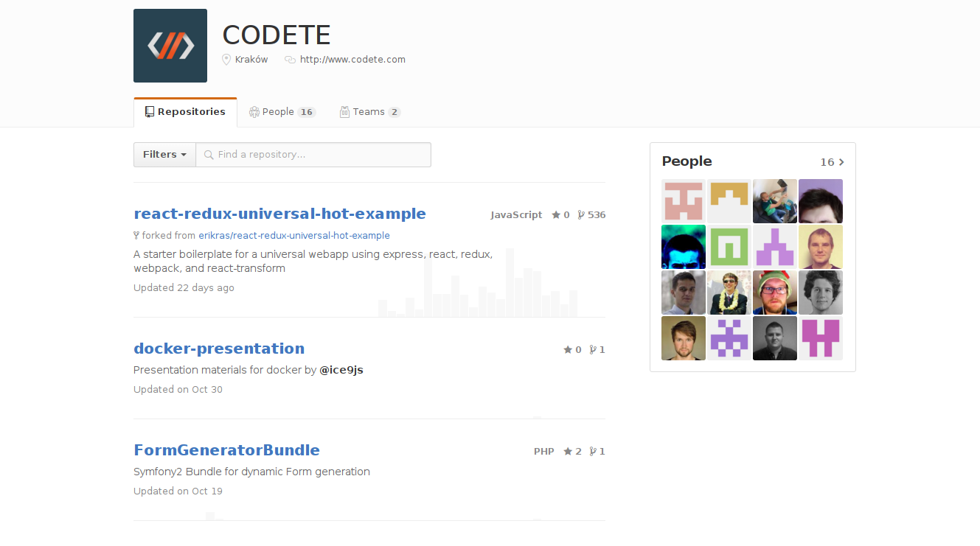Click the 536 forks count
The width and height of the screenshot is (980, 546).
(x=591, y=215)
